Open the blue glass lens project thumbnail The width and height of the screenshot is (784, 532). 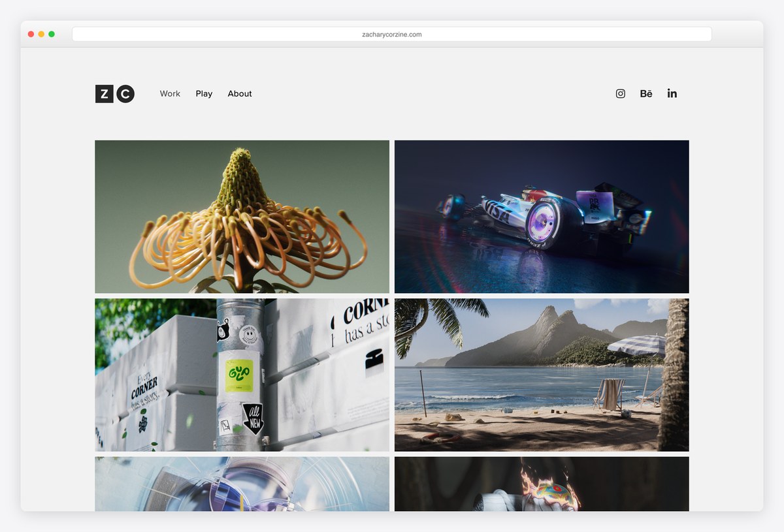pyautogui.click(x=242, y=484)
